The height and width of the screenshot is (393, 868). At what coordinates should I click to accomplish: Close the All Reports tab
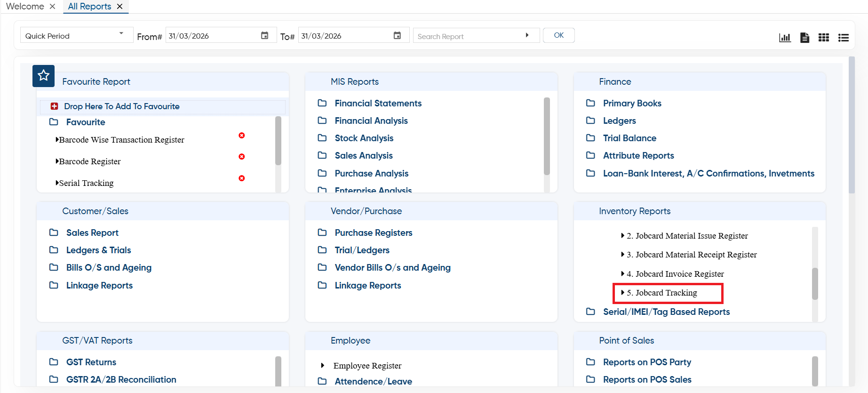click(x=120, y=7)
